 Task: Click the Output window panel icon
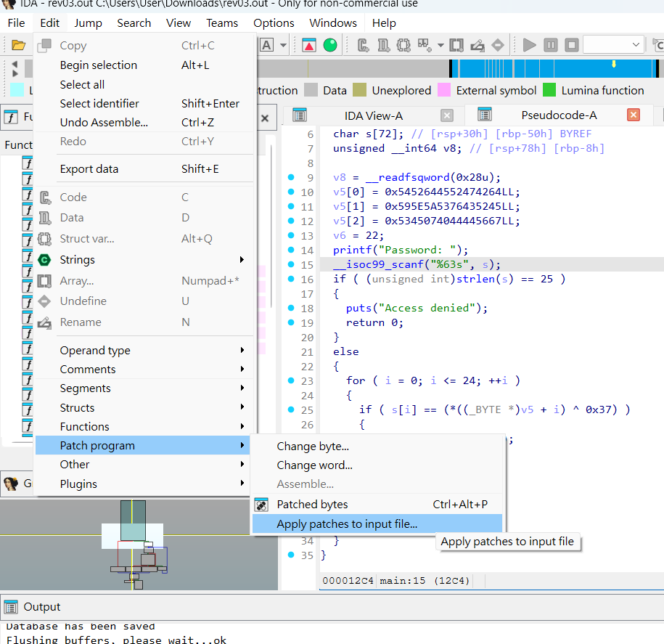pyautogui.click(x=11, y=607)
